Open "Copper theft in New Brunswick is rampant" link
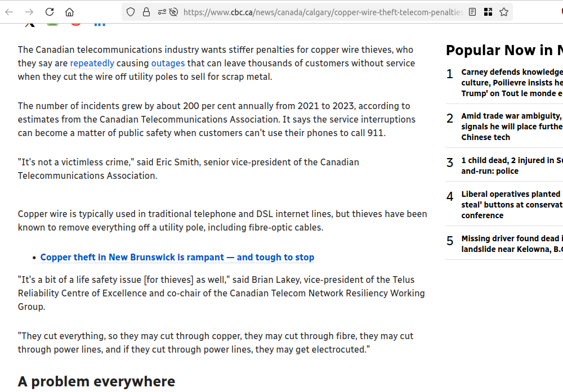The width and height of the screenshot is (563, 392). pyautogui.click(x=177, y=257)
